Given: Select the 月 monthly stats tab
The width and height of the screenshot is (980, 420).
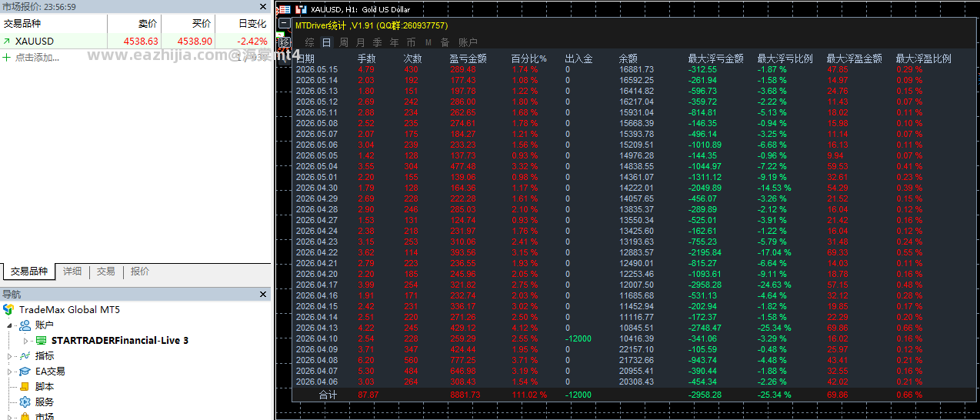Looking at the screenshot, I should point(360,42).
